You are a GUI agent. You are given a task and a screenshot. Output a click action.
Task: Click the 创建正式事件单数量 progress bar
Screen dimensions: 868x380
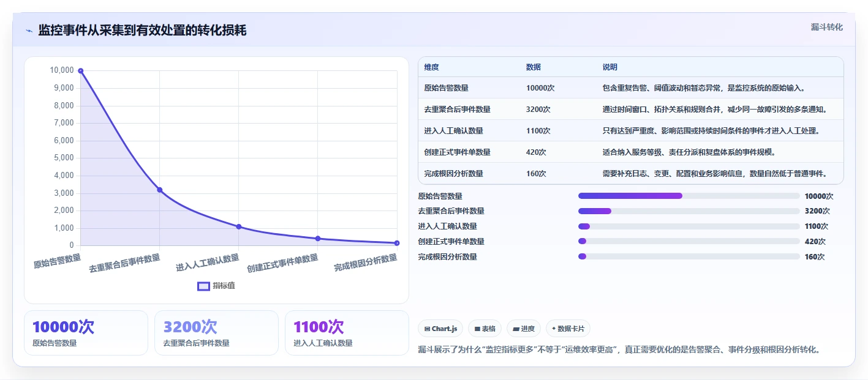(x=689, y=242)
